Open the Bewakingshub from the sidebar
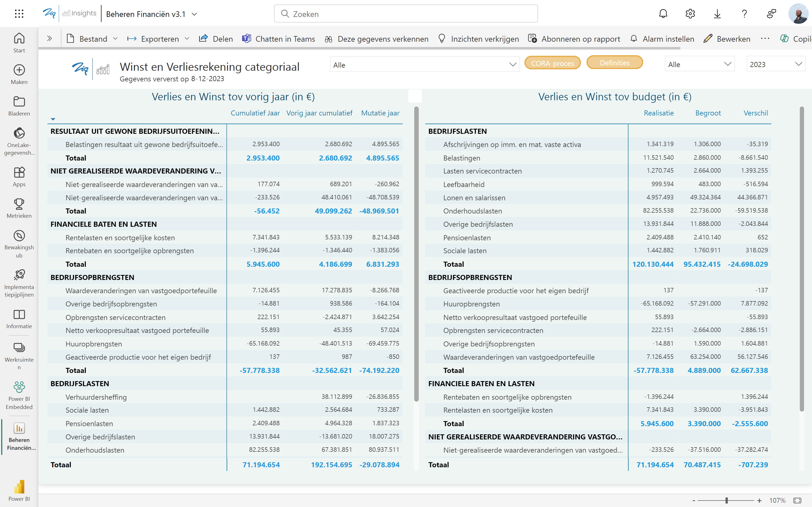The image size is (812, 507). pyautogui.click(x=19, y=241)
